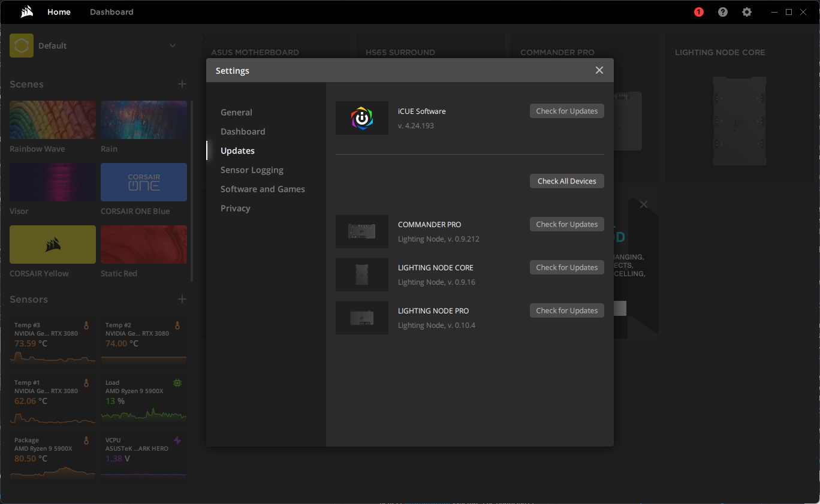Select the Static Red scene
The width and height of the screenshot is (820, 504).
pos(144,245)
